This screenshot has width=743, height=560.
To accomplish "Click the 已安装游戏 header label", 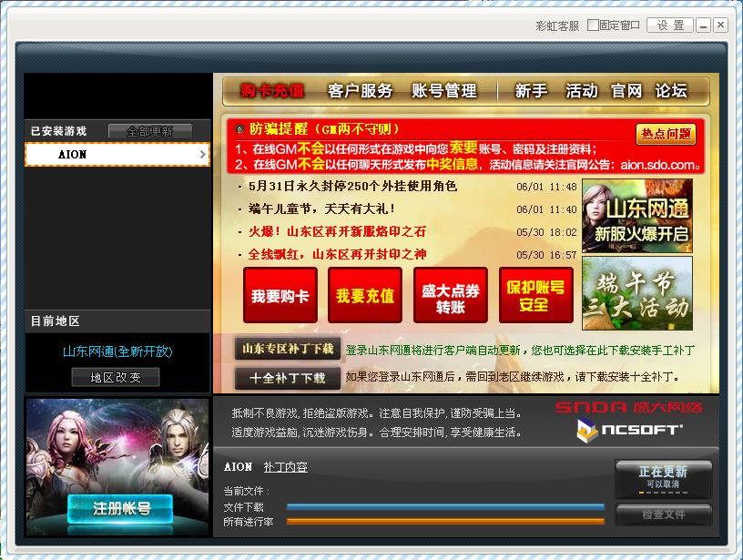I will pyautogui.click(x=59, y=131).
